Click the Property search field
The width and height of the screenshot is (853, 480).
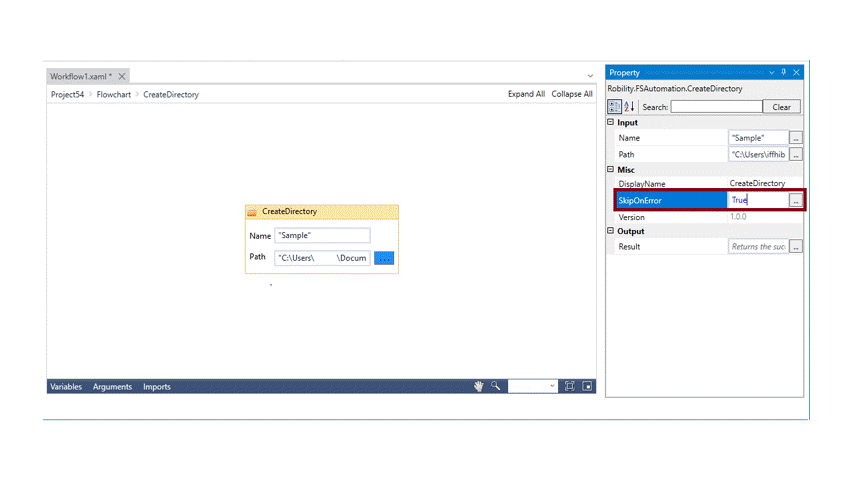(715, 107)
